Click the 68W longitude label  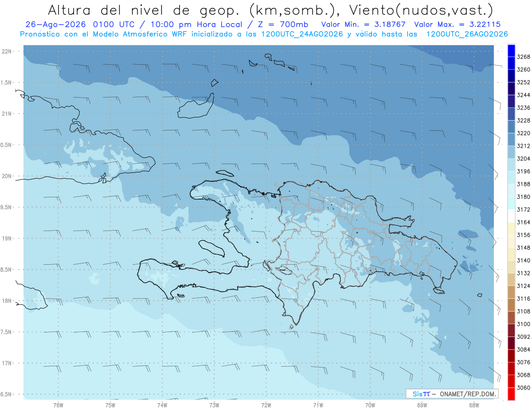[x=474, y=405]
